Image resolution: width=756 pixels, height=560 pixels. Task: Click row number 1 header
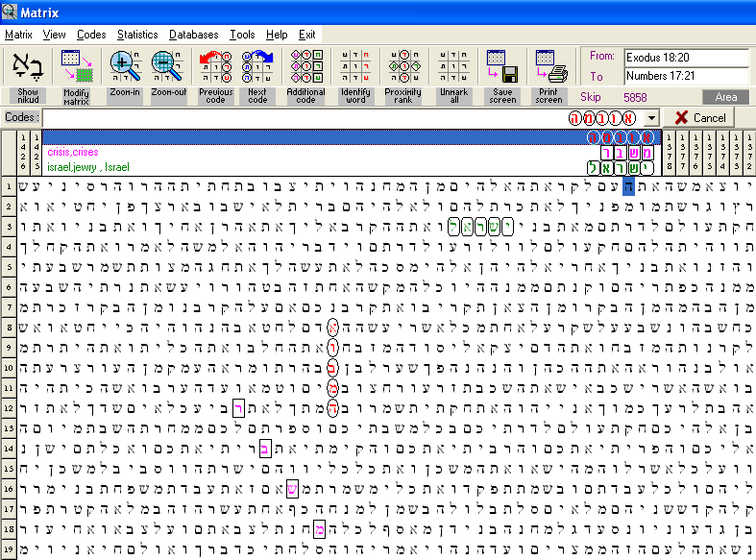(9, 186)
